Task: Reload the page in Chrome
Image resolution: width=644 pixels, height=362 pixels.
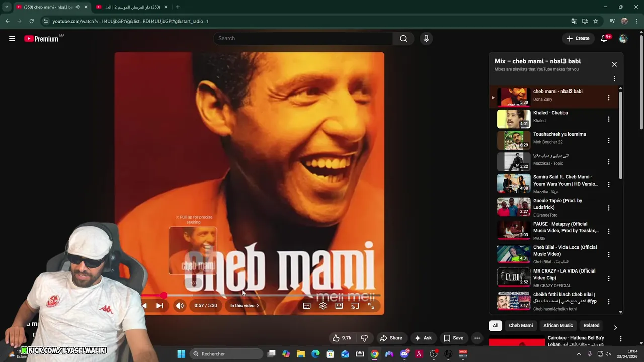Action: coord(31,21)
